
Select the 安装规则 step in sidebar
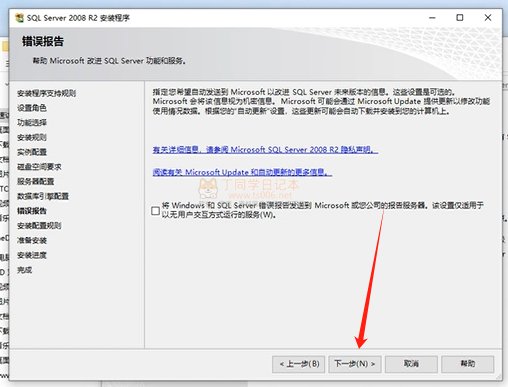click(x=32, y=137)
